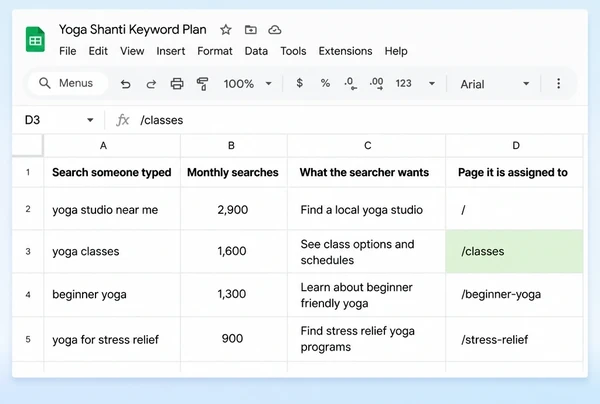This screenshot has width=600, height=404.
Task: Open the 100% zoom dropdown
Action: click(248, 84)
